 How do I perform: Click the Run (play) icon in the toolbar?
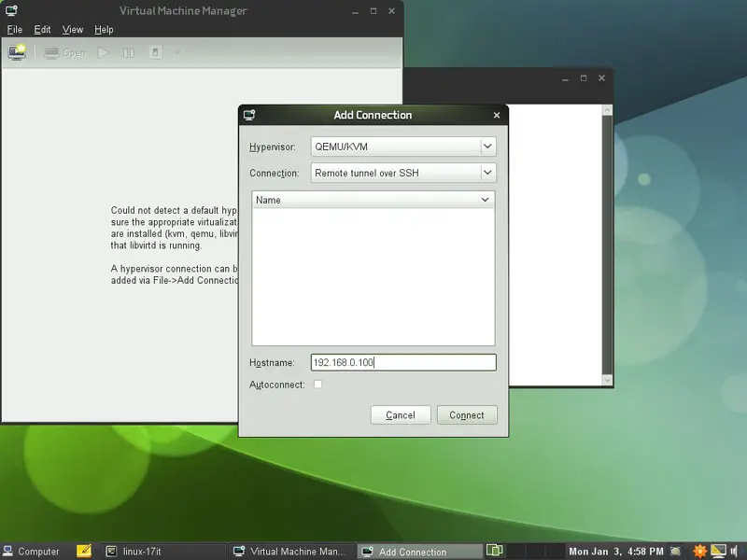click(x=103, y=52)
